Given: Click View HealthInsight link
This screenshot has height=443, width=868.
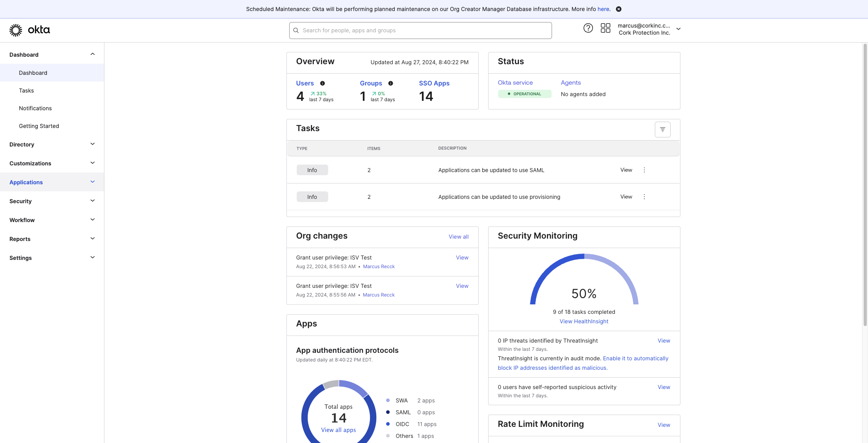Looking at the screenshot, I should (584, 321).
